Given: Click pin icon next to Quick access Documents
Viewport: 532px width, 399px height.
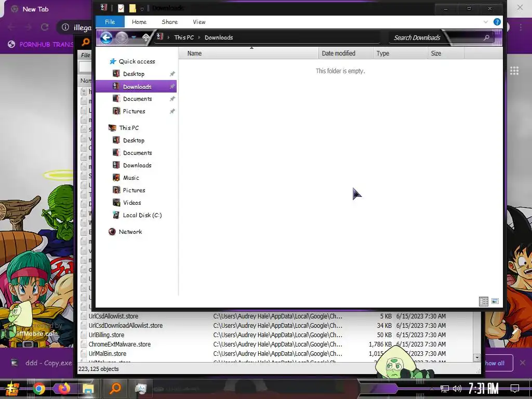Looking at the screenshot, I should click(x=172, y=99).
